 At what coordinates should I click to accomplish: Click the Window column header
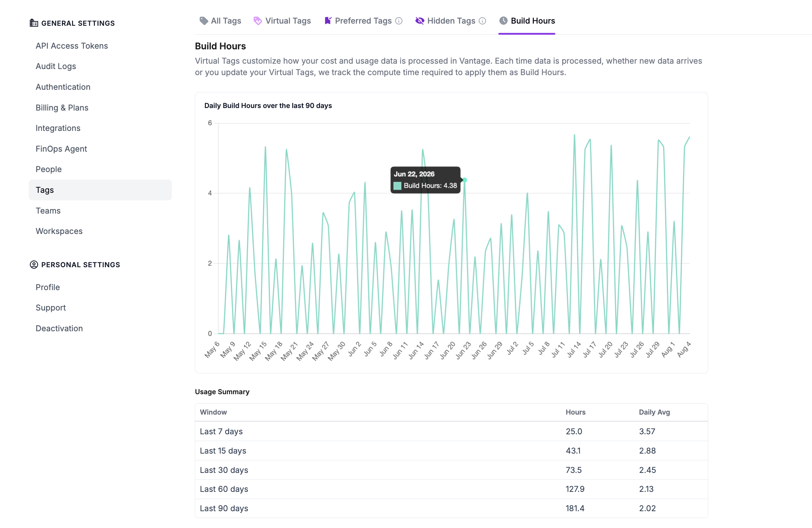pos(213,412)
